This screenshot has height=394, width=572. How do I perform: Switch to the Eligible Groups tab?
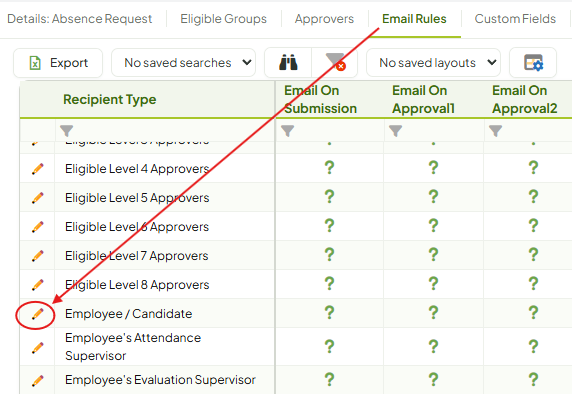pos(223,19)
